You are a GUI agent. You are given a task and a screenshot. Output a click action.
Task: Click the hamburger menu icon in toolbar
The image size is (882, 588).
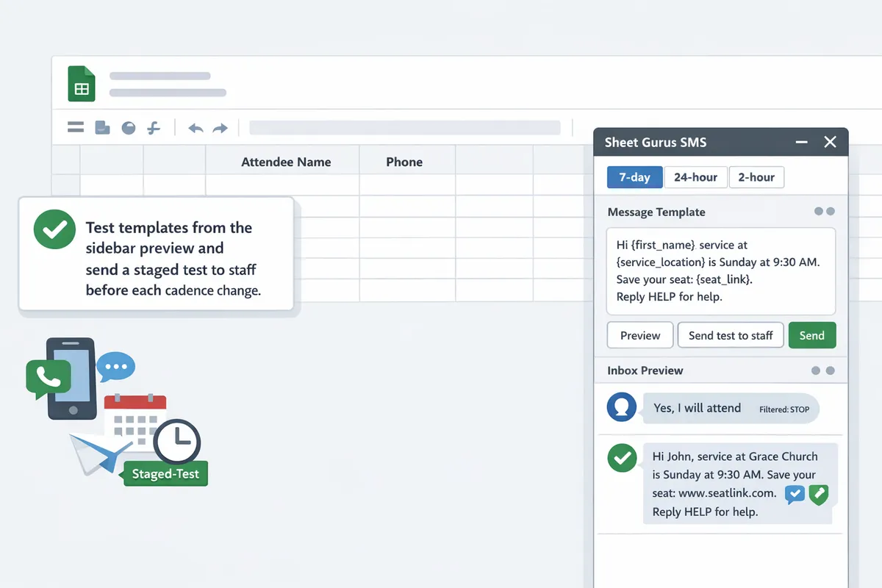pos(76,128)
